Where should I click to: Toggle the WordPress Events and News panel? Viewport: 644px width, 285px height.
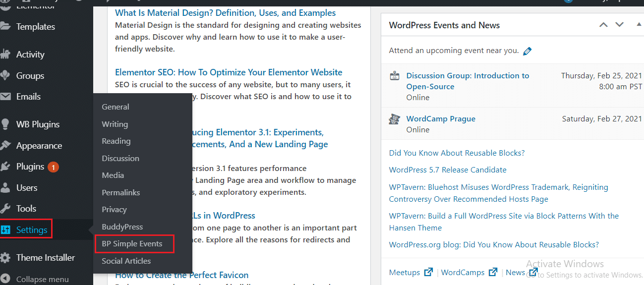click(639, 25)
